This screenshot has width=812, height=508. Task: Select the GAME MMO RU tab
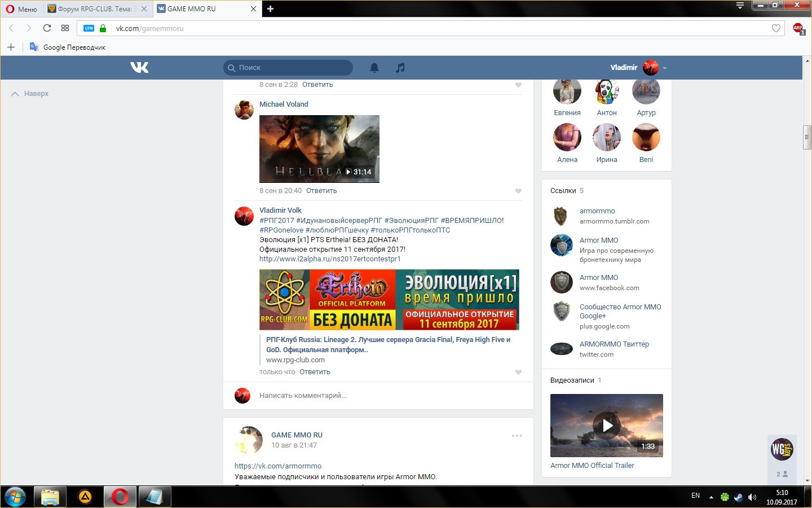click(207, 8)
